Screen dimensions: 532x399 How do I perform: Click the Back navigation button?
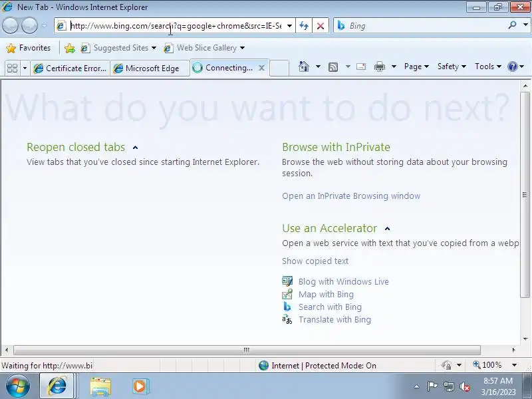[x=10, y=25]
